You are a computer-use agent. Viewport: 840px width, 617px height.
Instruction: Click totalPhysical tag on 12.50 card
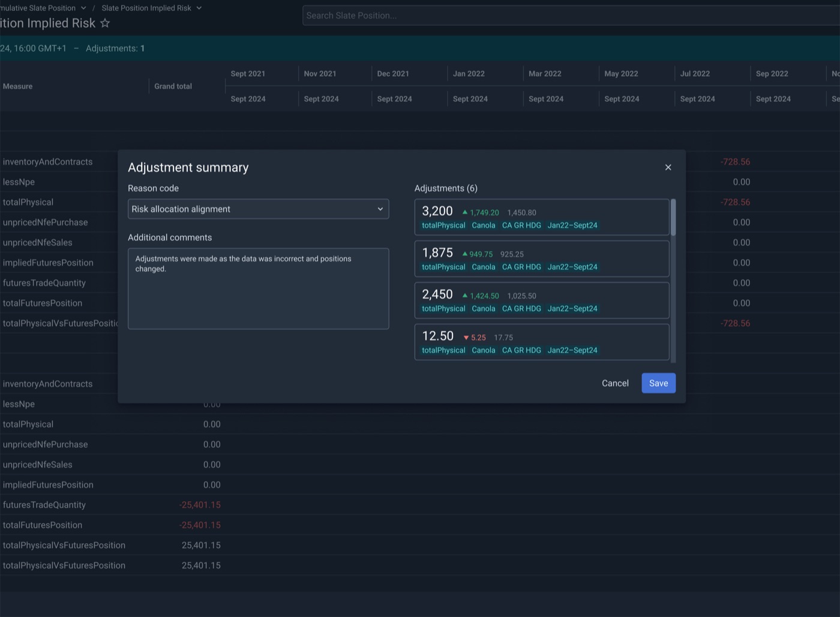coord(443,350)
